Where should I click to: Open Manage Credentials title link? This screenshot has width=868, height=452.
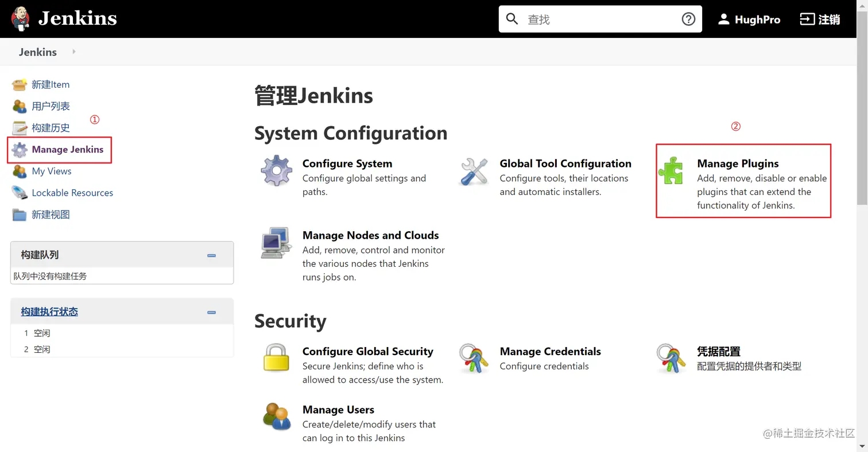[550, 352]
